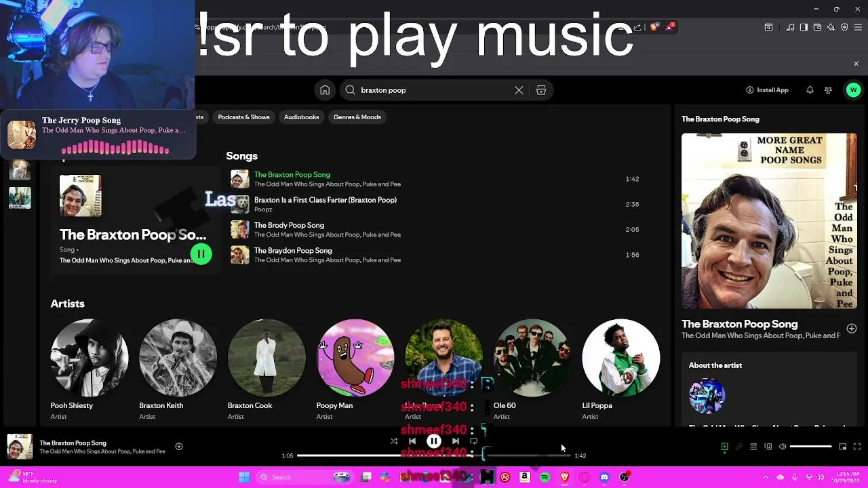Click the album art in Now Playing panel

pos(769,221)
